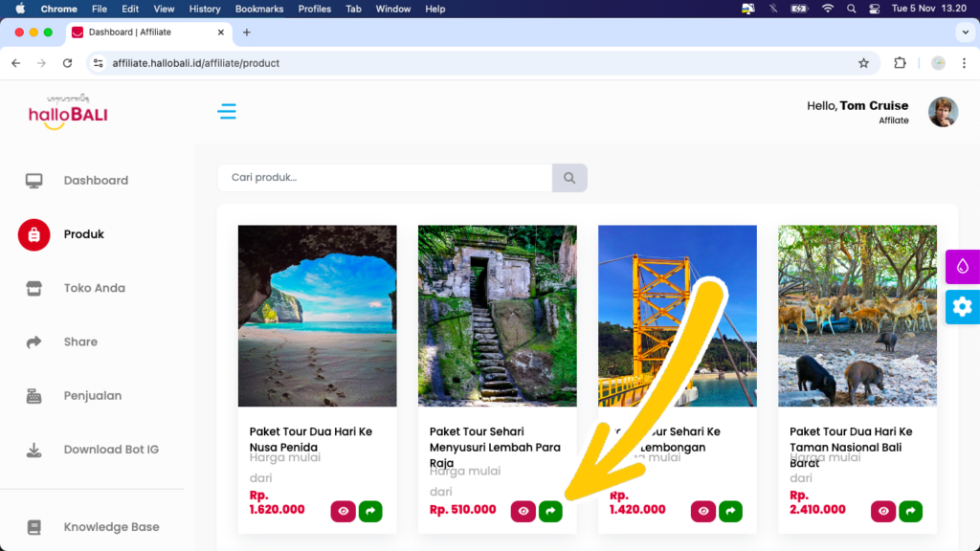The width and height of the screenshot is (980, 551).
Task: Open the Bookmarks menu in menu bar
Action: tap(259, 9)
